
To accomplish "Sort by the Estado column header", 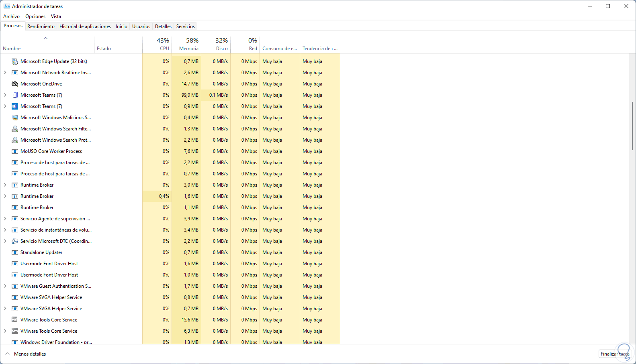I will (x=118, y=45).
